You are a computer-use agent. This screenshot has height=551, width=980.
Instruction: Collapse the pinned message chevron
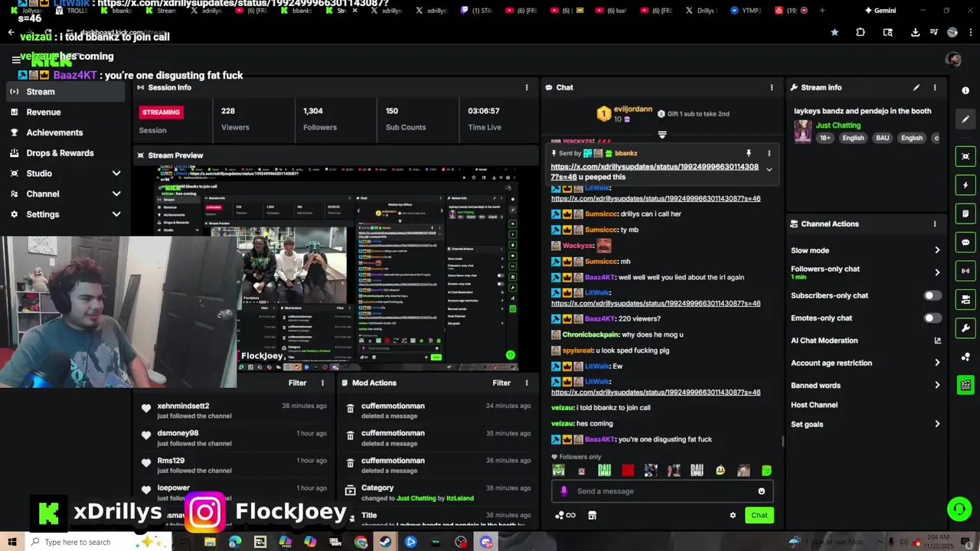click(769, 170)
